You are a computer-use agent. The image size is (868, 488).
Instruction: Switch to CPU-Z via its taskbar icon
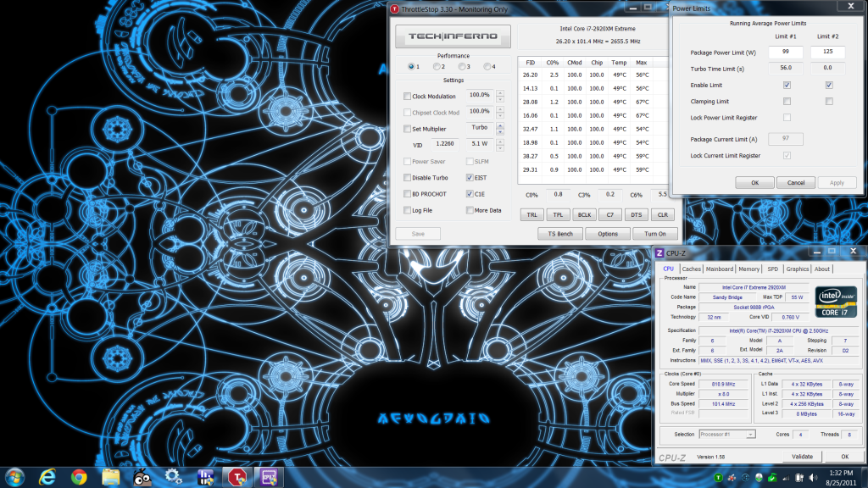(269, 477)
